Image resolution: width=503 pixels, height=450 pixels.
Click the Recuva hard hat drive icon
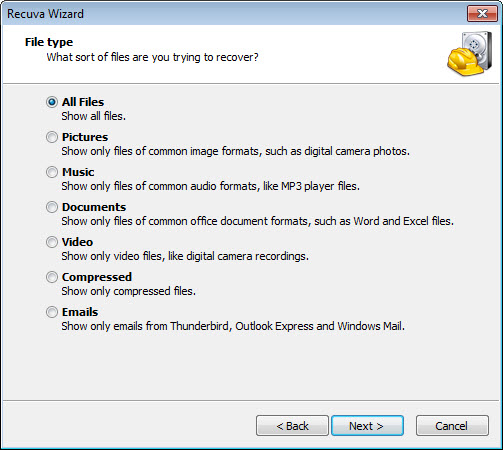click(x=470, y=54)
